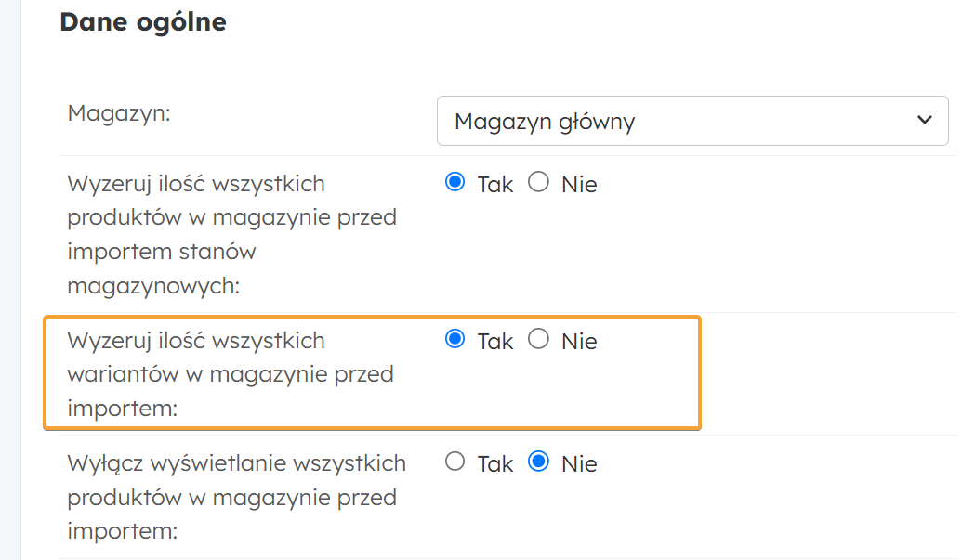Viewport: 962px width, 560px height.
Task: Click the 'Nie' text in products zeroing row
Action: (x=579, y=185)
